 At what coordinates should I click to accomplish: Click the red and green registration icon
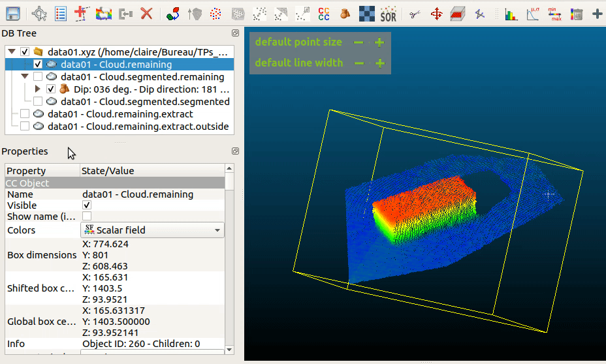coord(173,14)
